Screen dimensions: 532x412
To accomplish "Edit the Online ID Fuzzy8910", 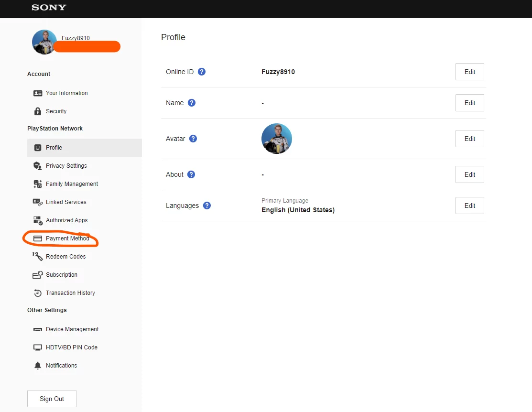I will click(469, 72).
